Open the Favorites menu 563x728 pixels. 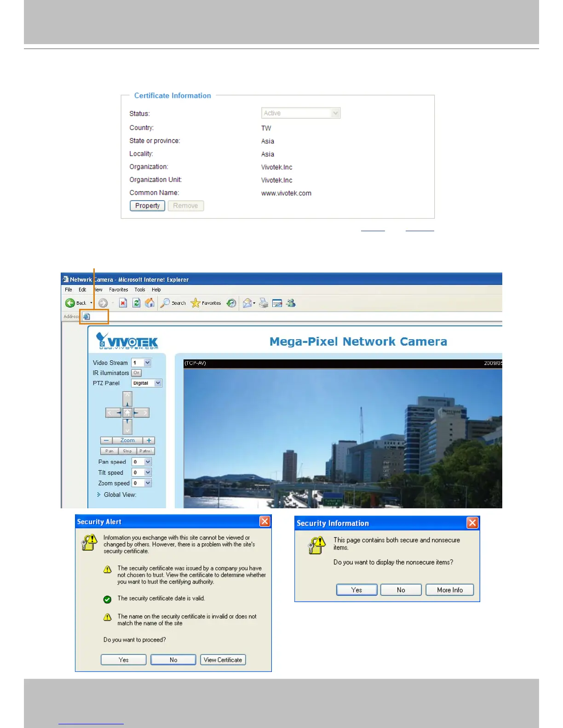tap(119, 290)
